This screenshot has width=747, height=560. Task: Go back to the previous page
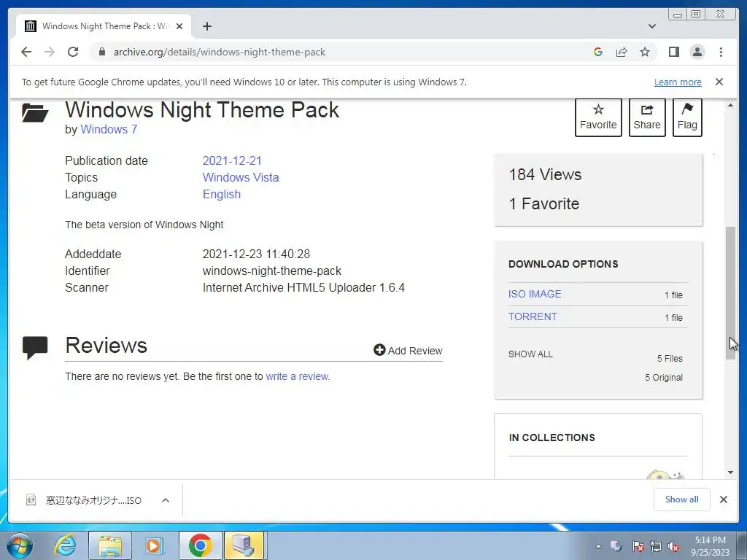point(26,52)
